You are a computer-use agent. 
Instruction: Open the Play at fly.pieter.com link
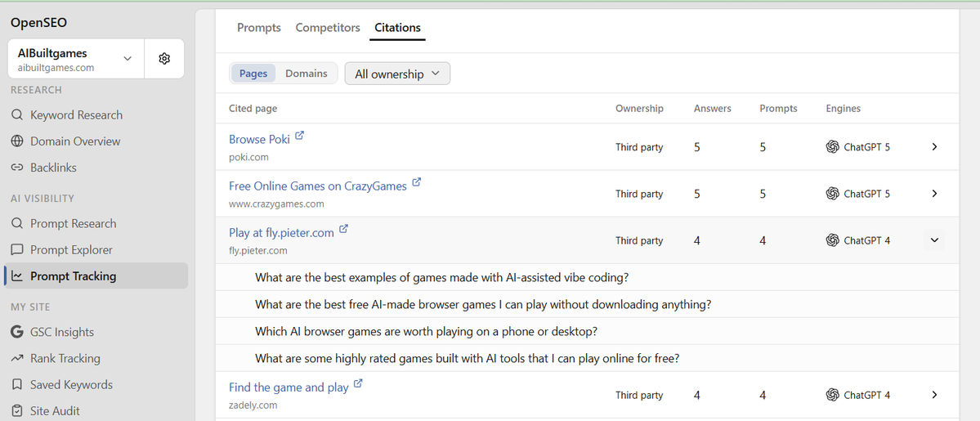tap(281, 233)
